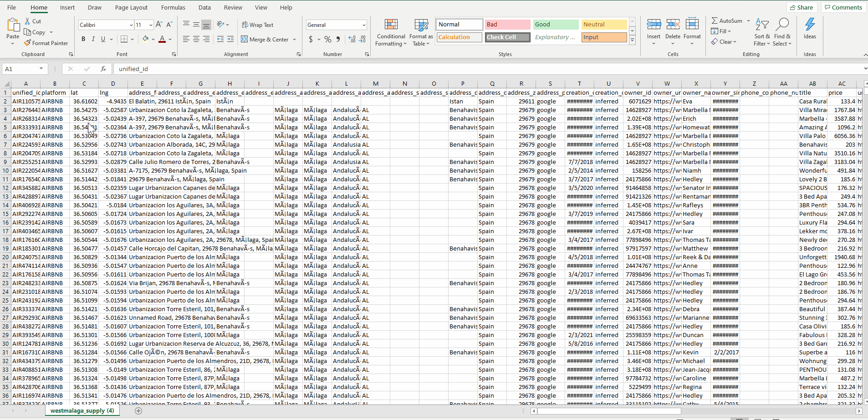
Task: Apply Comma Style
Action: [338, 40]
